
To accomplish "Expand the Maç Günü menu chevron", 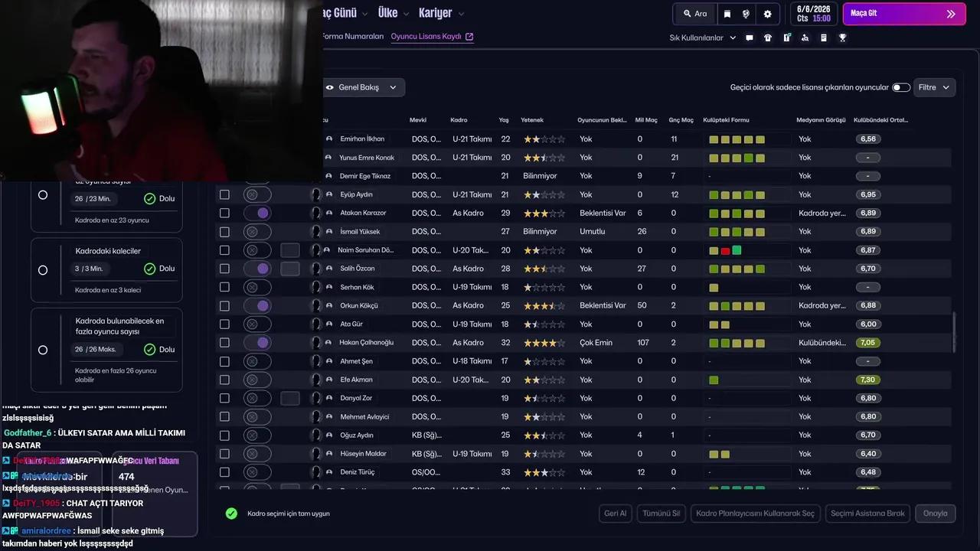I will pyautogui.click(x=364, y=14).
